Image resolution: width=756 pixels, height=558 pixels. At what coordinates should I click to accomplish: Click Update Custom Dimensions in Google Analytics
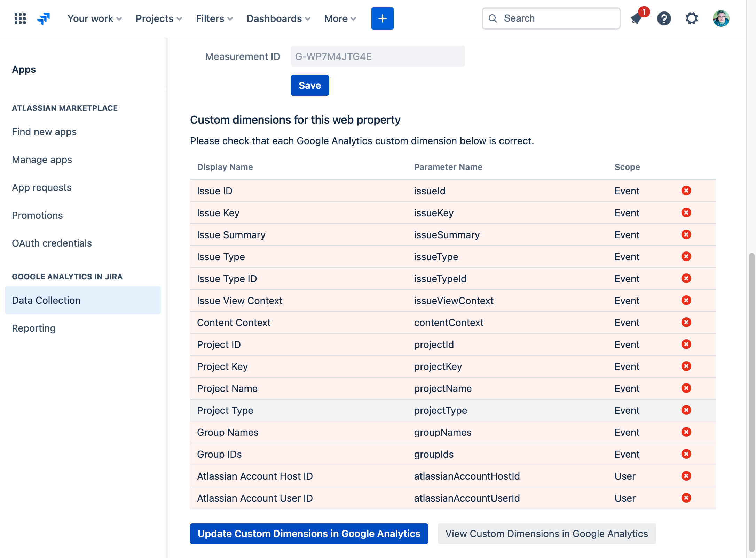point(309,534)
